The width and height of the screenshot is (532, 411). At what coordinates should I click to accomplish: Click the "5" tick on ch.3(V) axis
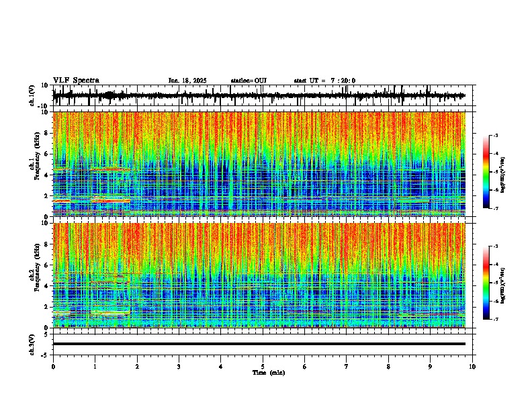47,334
